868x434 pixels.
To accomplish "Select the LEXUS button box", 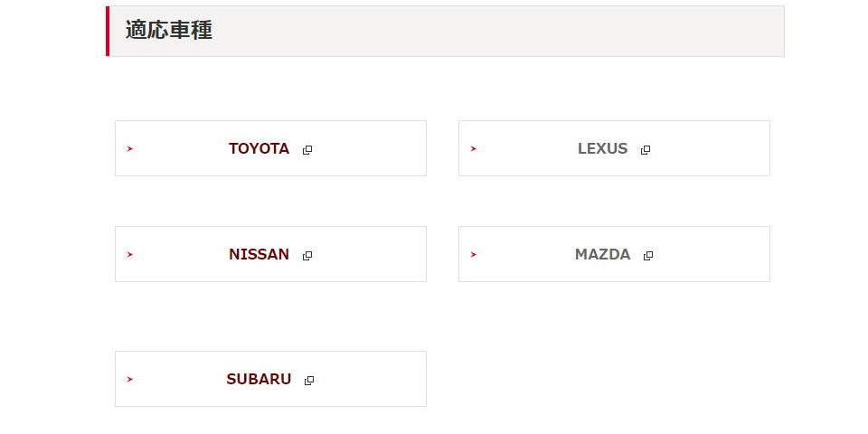I will 615,148.
